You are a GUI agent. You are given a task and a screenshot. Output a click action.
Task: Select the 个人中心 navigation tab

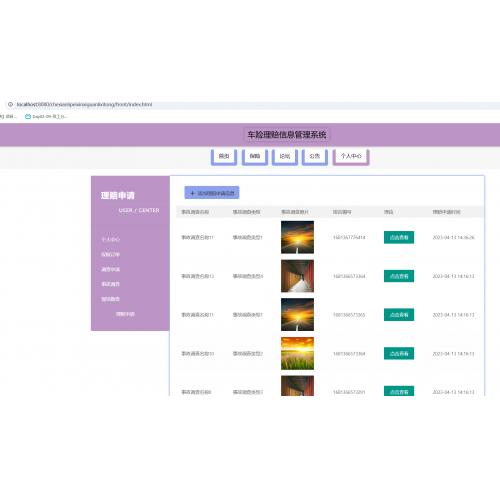pos(351,156)
